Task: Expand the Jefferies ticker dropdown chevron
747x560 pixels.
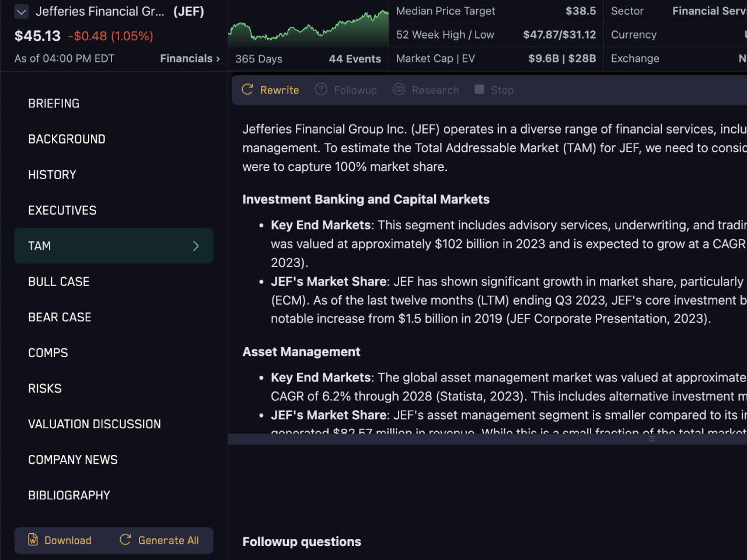Action: [x=22, y=12]
